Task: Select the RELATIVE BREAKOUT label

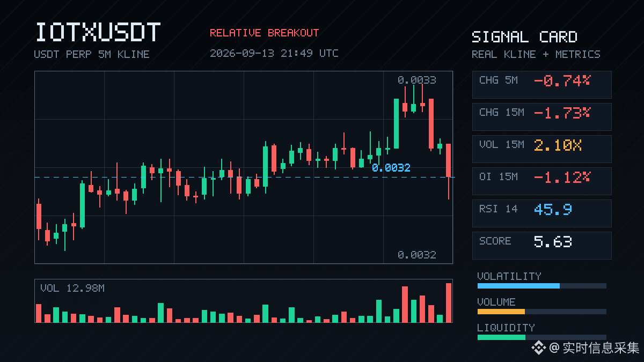Action: [x=264, y=33]
